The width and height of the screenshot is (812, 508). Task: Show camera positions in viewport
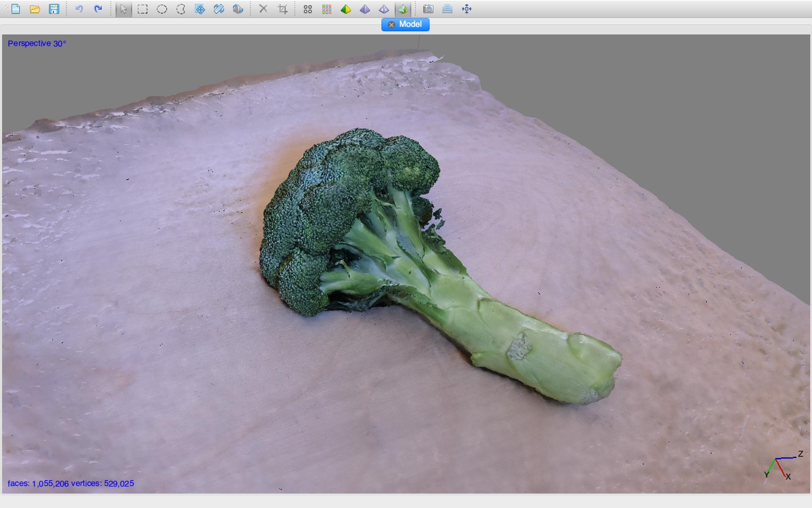pos(428,9)
